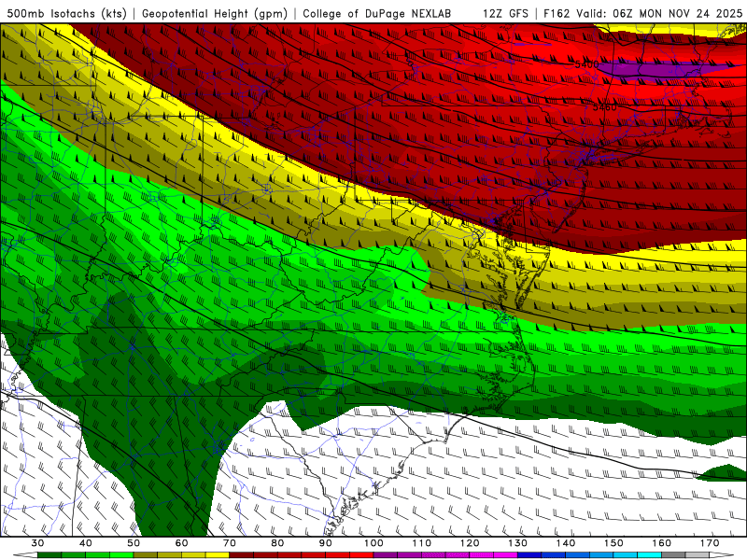The image size is (747, 560).
Task: Click the "College of DuPage NEXLAB" text
Action: [x=377, y=13]
